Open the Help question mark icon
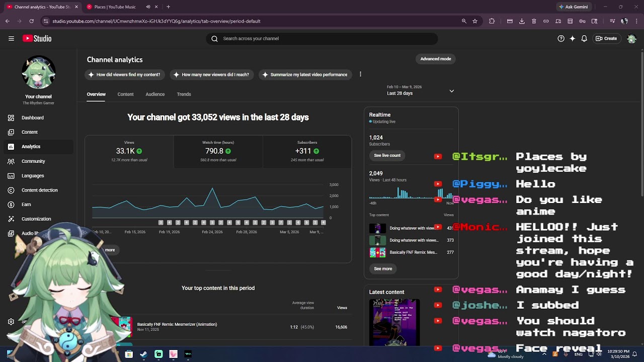This screenshot has width=644, height=362. [561, 38]
